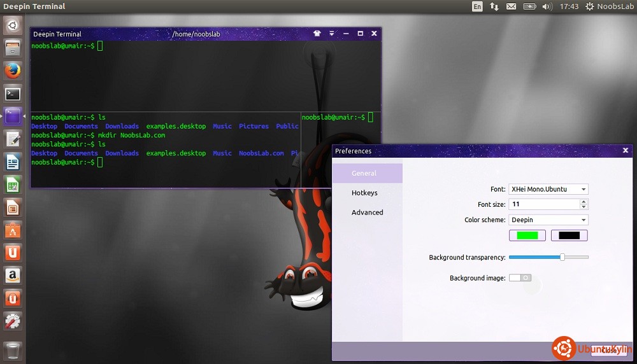This screenshot has height=364, width=637.
Task: Open the Color scheme dropdown
Action: [548, 220]
